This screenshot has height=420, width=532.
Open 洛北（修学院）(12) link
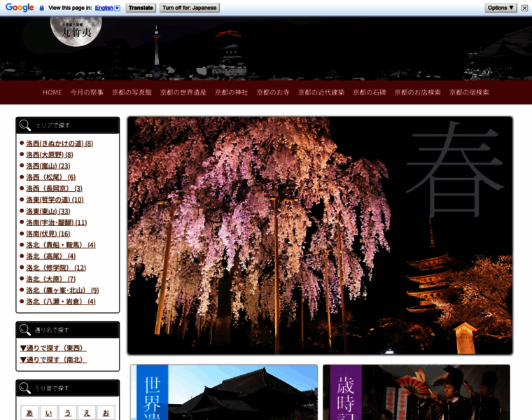pyautogui.click(x=56, y=268)
